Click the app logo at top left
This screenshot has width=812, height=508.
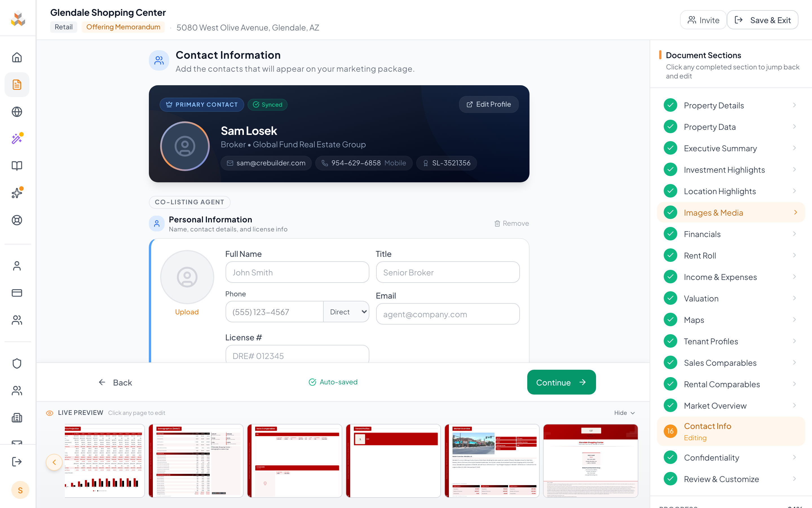[x=18, y=18]
